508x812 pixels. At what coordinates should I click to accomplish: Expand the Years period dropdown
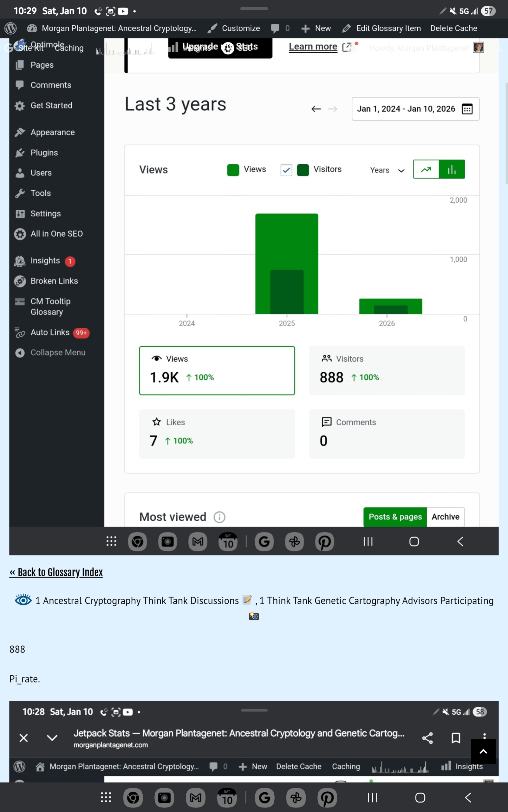tap(387, 170)
